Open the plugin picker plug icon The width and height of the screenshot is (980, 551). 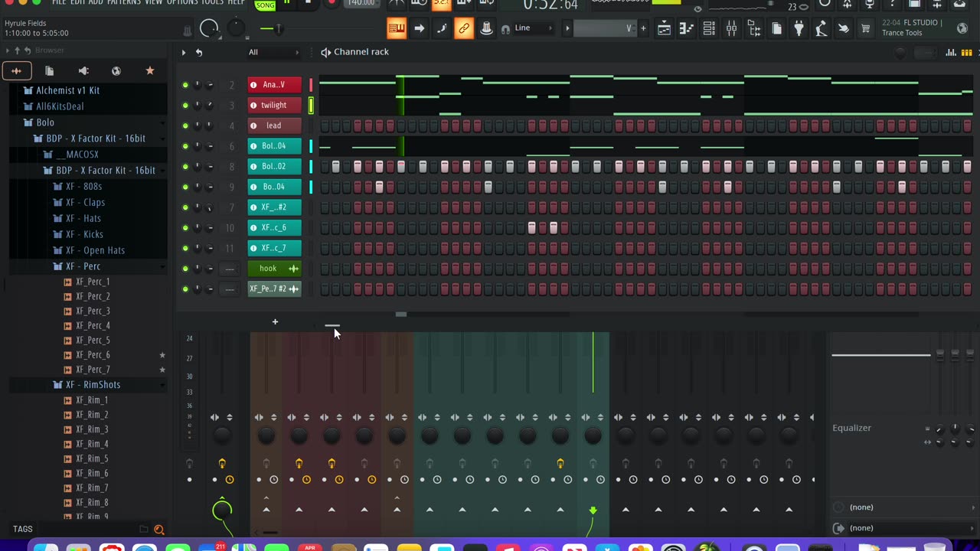coord(799,28)
